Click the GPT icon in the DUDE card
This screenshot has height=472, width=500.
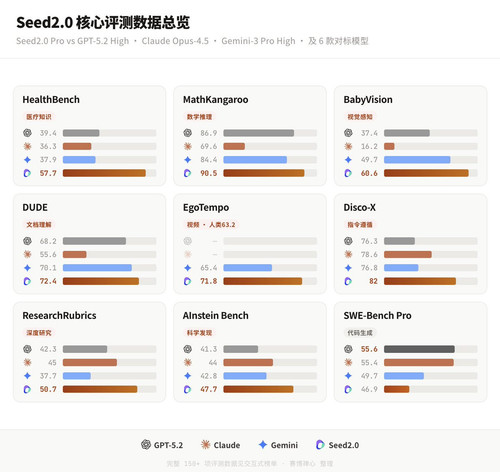(27, 241)
